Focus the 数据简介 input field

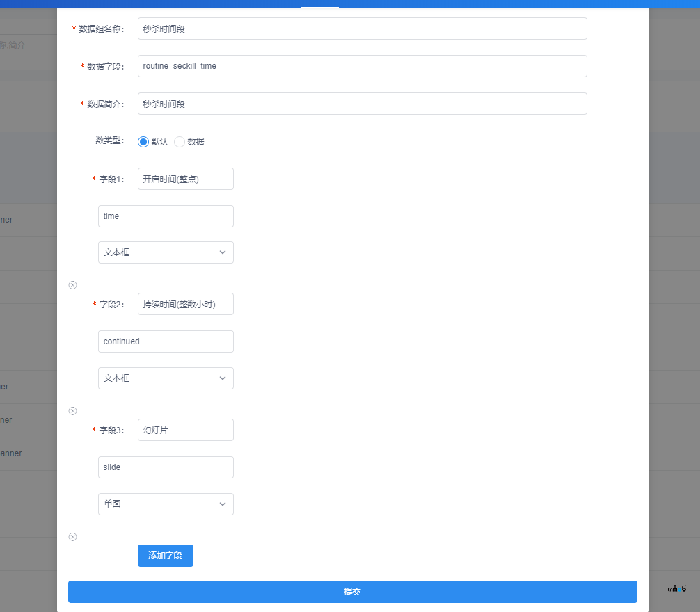click(x=362, y=104)
